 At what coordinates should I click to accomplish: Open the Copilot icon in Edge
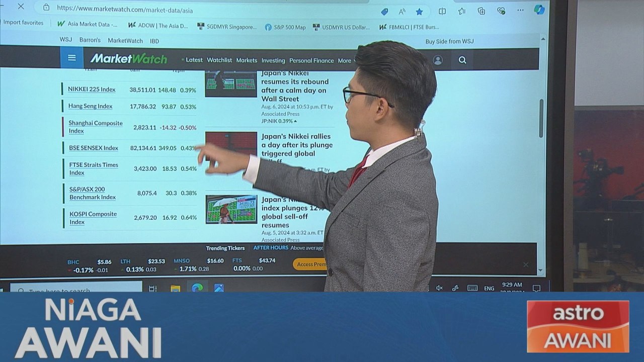[539, 10]
